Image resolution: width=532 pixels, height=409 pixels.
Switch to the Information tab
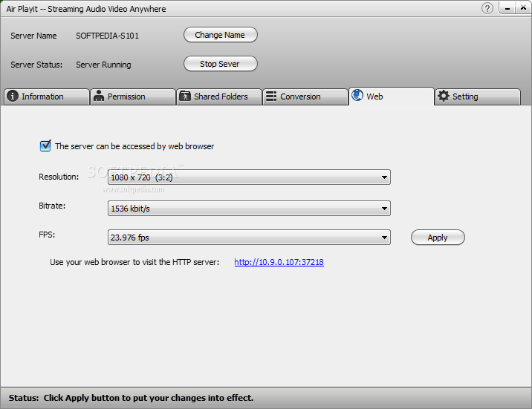(47, 97)
